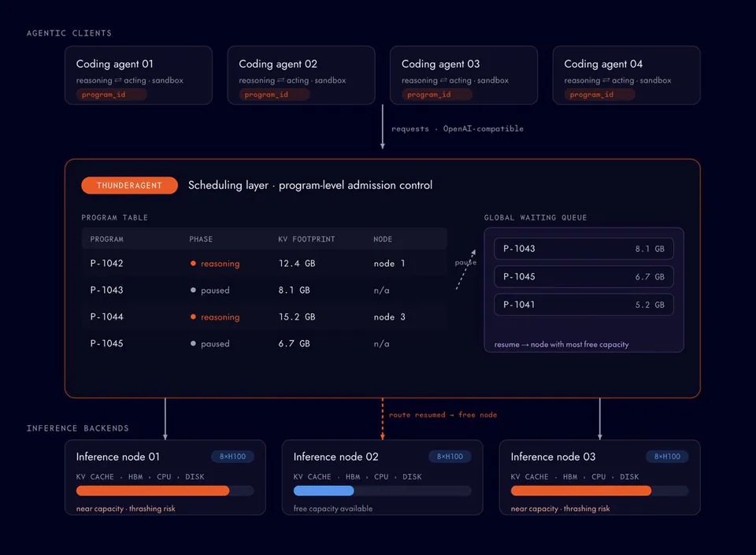Click the 15.2 GB footprint value
Viewport: 756px width, 555px height.
click(x=297, y=317)
